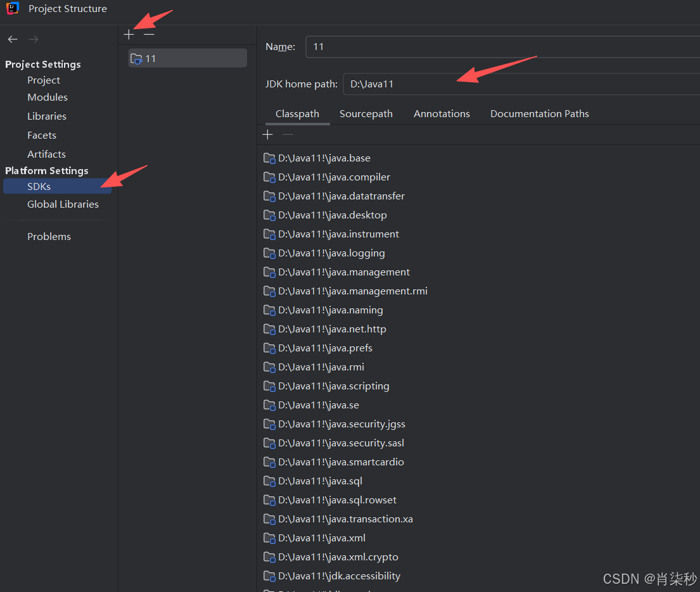Viewport: 700px width, 592px height.
Task: Open the Modules settings section
Action: 47,97
